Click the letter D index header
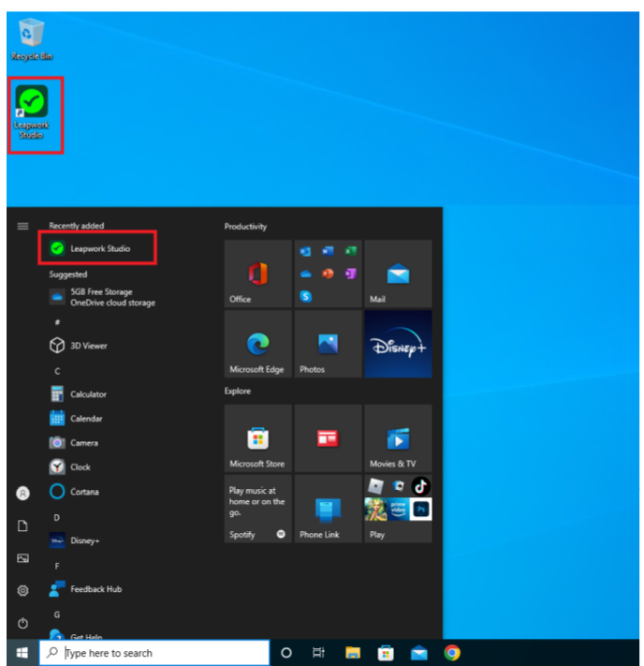The image size is (644, 666). click(56, 517)
